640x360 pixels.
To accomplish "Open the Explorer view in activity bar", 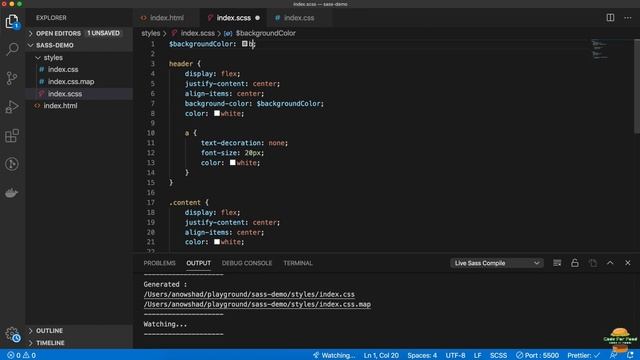I will [x=12, y=21].
